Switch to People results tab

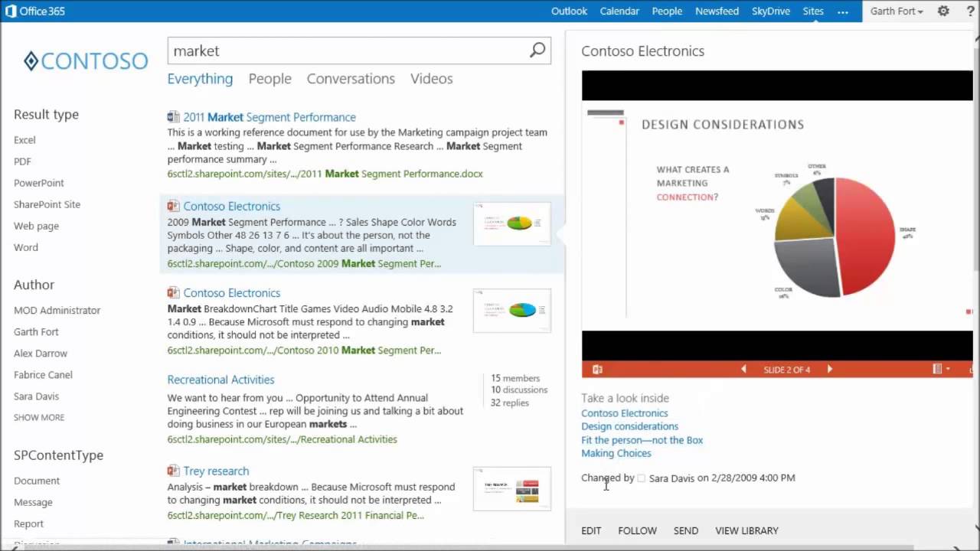click(269, 79)
